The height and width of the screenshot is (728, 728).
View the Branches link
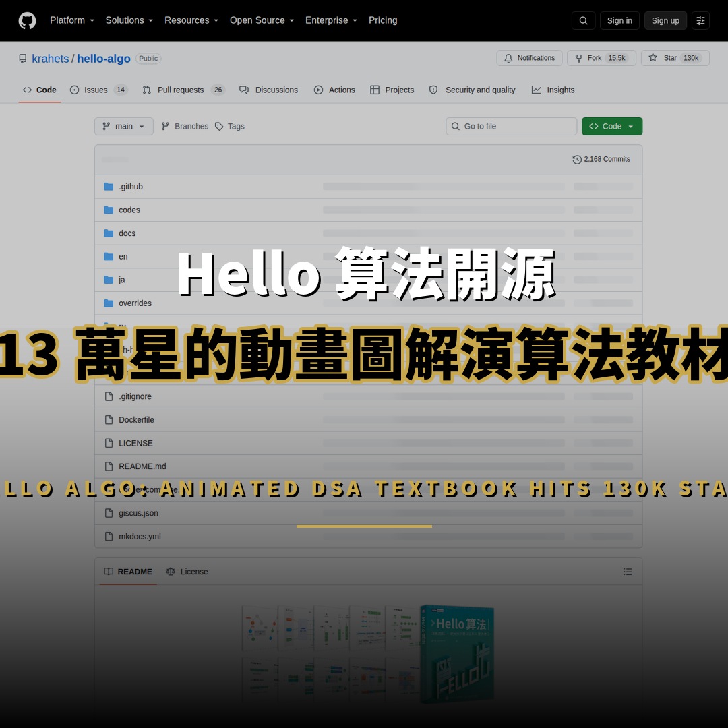(185, 126)
